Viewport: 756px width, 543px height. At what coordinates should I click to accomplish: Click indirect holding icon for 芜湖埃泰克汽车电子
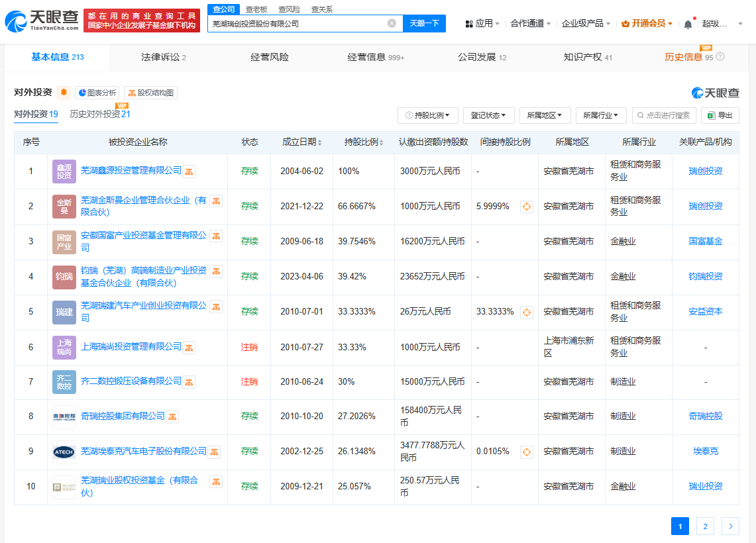pyautogui.click(x=527, y=452)
